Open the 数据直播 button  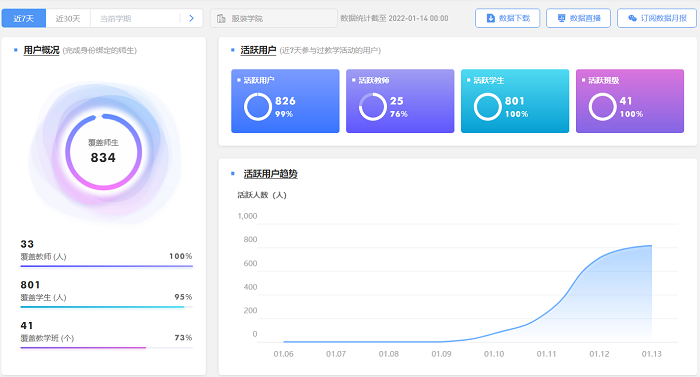579,18
